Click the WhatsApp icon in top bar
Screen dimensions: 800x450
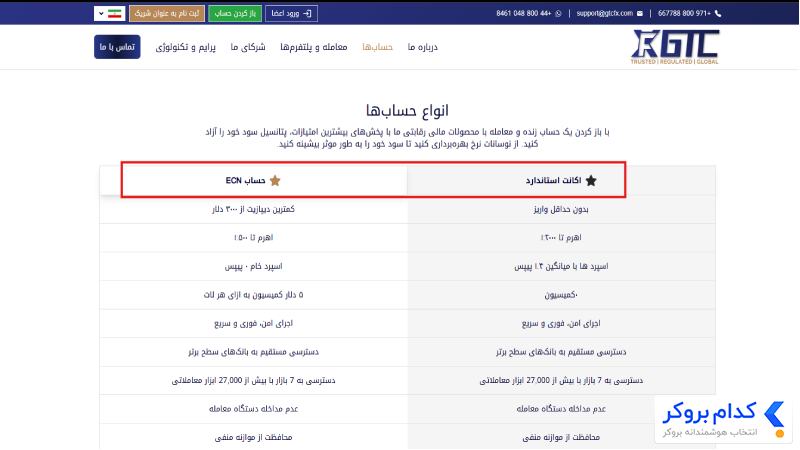point(558,13)
